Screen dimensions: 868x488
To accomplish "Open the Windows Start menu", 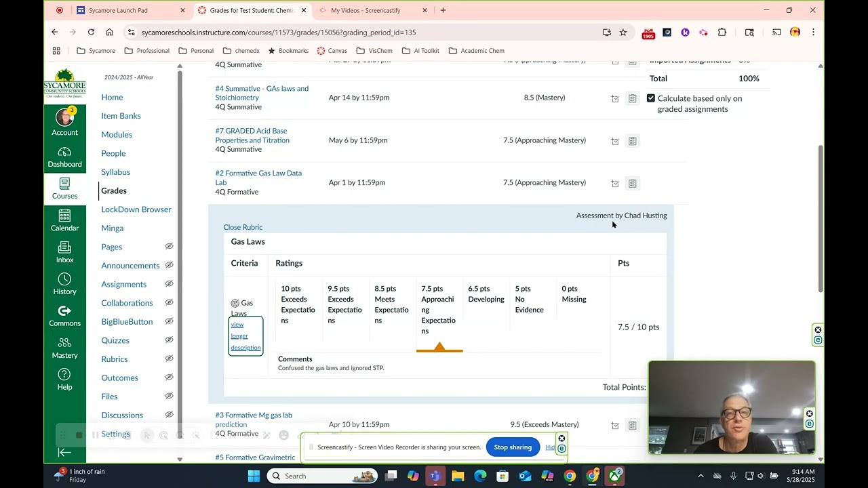I will point(254,476).
